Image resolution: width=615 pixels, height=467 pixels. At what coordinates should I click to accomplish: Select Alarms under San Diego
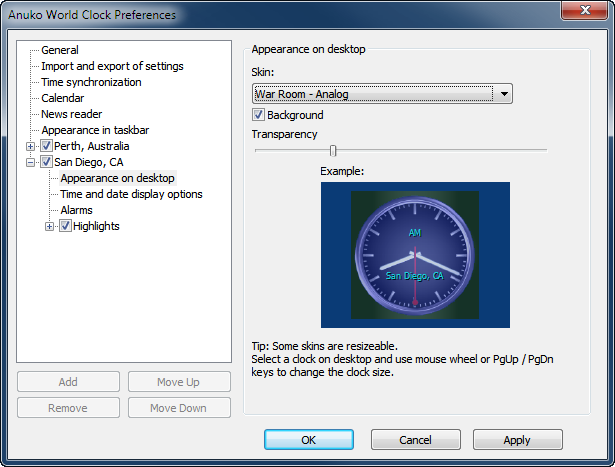76,210
